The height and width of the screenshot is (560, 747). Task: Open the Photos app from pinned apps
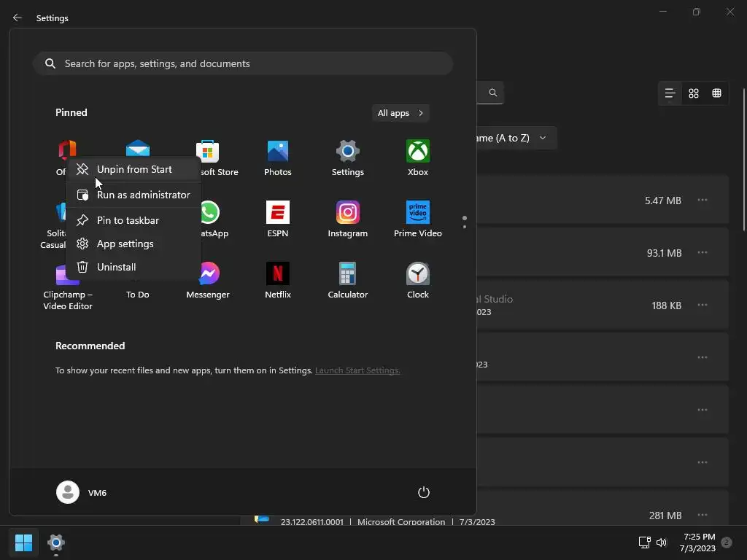tap(278, 158)
